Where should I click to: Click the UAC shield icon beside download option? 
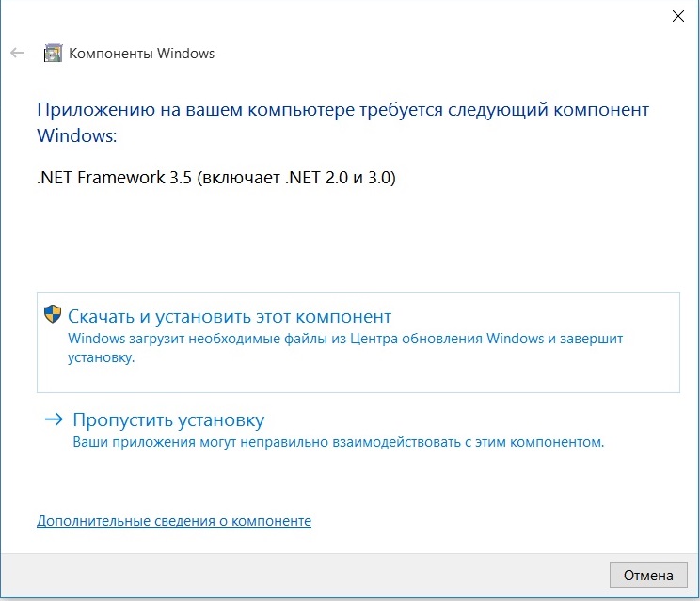click(x=53, y=314)
